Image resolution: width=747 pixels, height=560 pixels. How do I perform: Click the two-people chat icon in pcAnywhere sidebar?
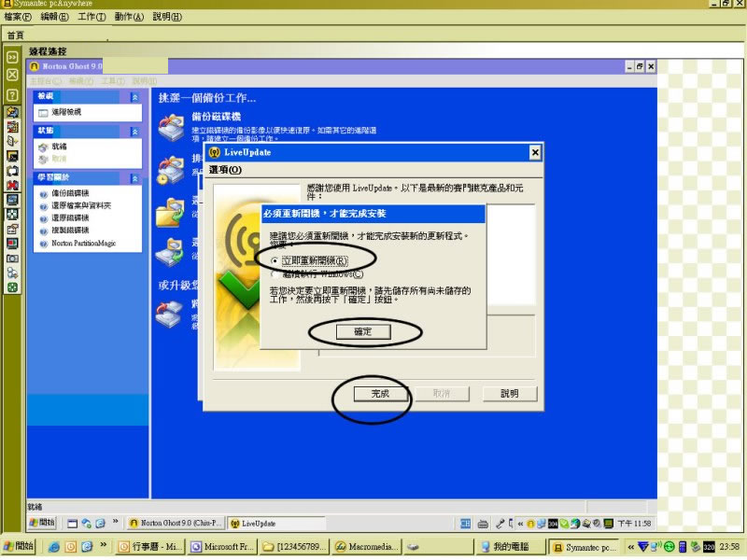tap(12, 273)
